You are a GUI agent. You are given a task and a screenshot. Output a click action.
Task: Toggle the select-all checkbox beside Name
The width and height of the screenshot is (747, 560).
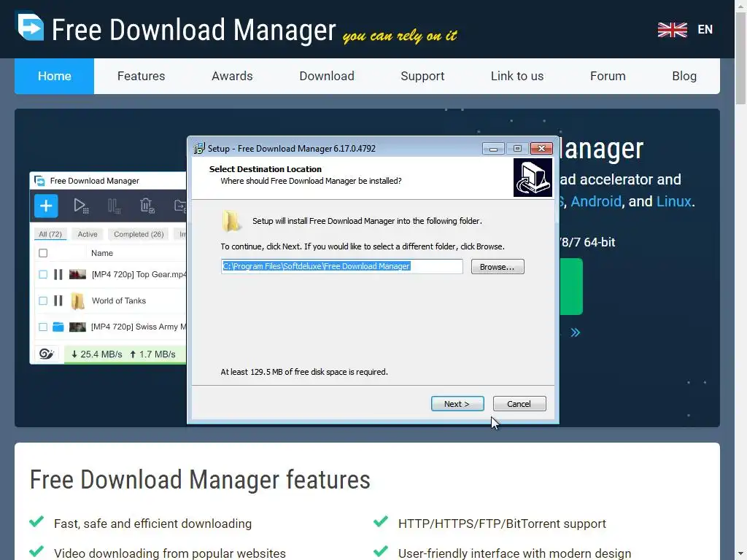click(43, 253)
